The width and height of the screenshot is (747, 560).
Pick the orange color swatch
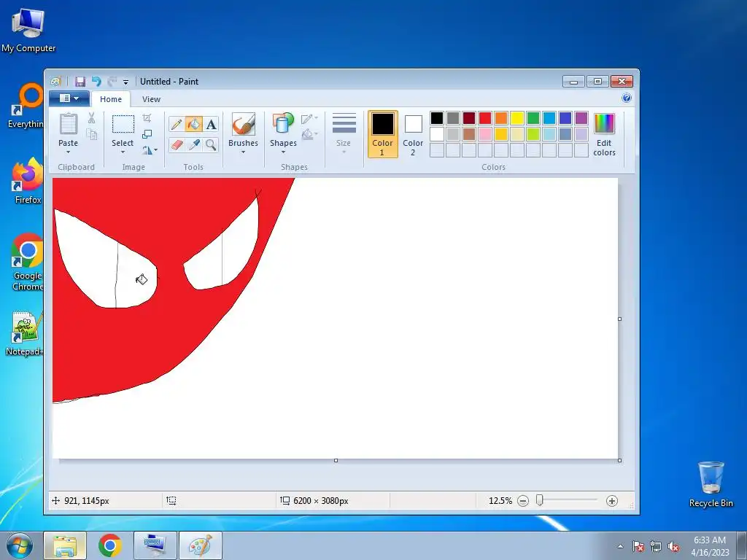tap(501, 117)
